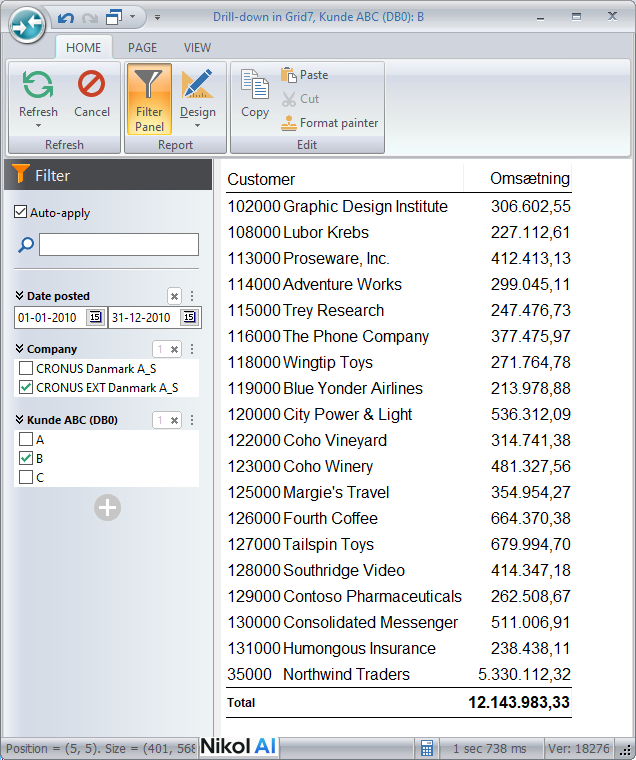Click the calculator icon in status bar
This screenshot has width=636, height=760.
[x=427, y=748]
